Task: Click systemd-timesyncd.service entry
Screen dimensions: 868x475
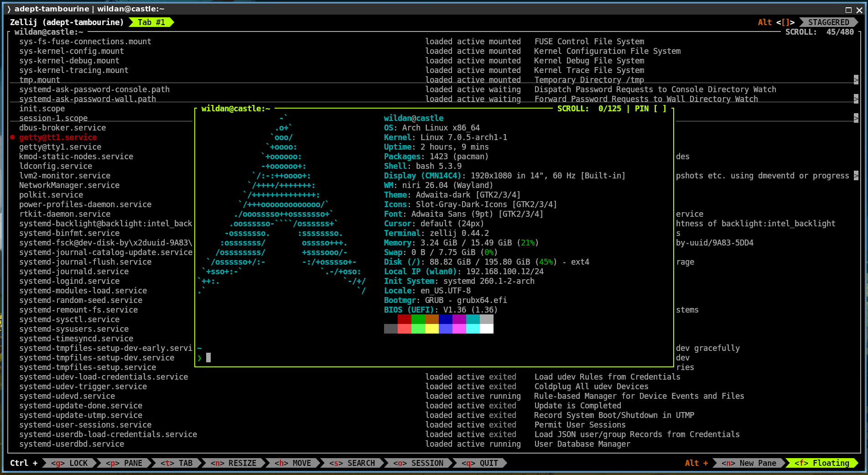Action: pos(76,339)
